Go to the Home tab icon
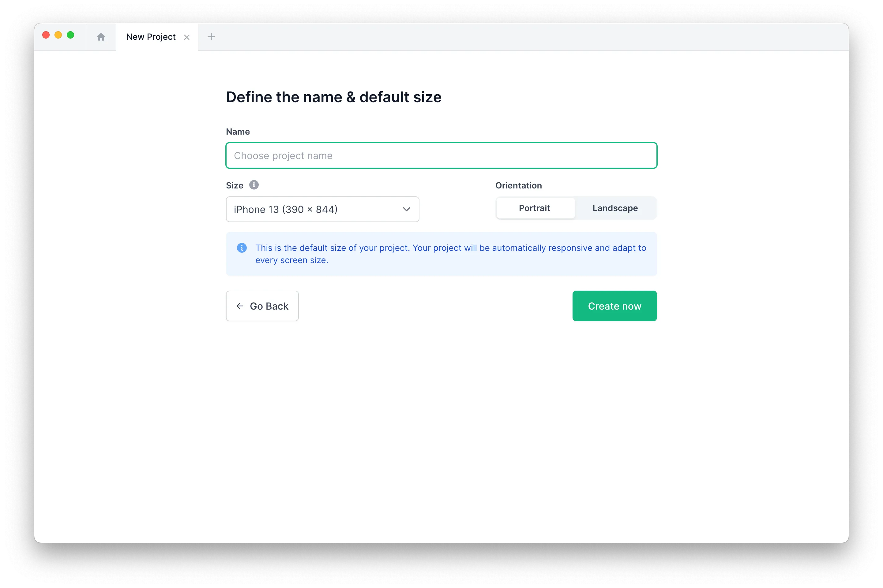The image size is (883, 588). click(x=101, y=37)
